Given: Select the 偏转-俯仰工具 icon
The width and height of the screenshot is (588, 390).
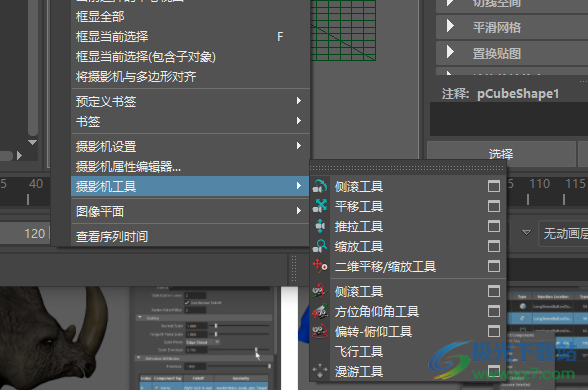Looking at the screenshot, I should click(x=320, y=331).
